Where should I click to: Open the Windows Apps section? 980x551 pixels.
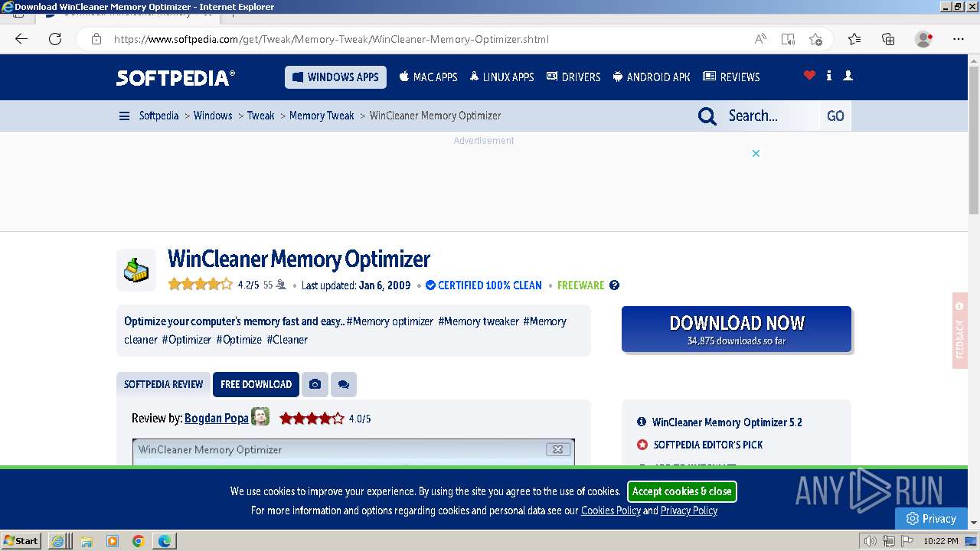point(335,77)
